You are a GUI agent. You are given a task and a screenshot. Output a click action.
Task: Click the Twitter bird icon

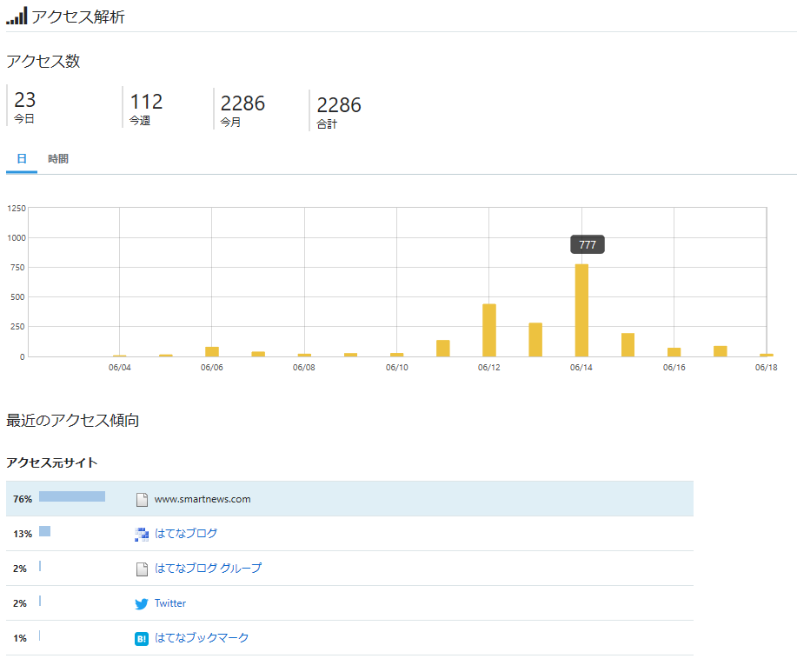pos(142,603)
